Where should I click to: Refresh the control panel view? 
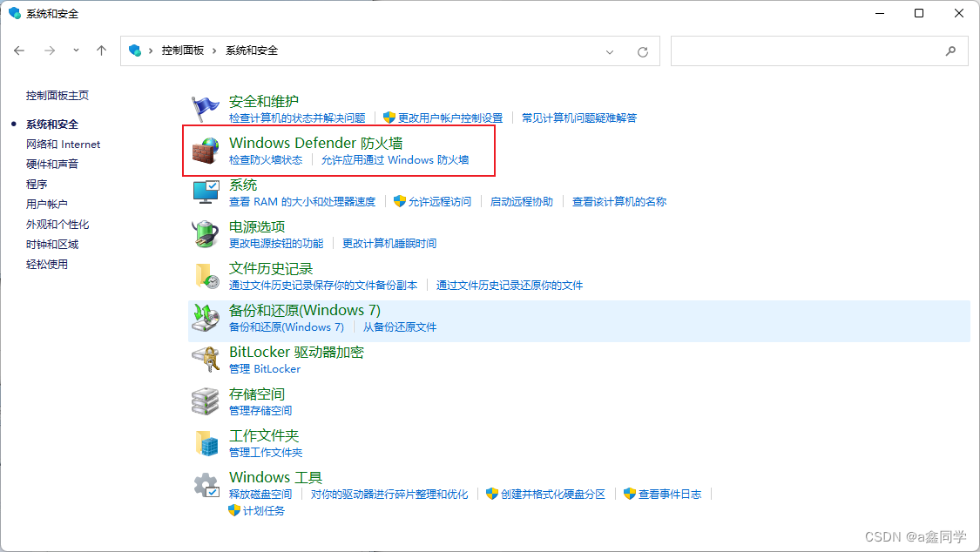[x=643, y=52]
